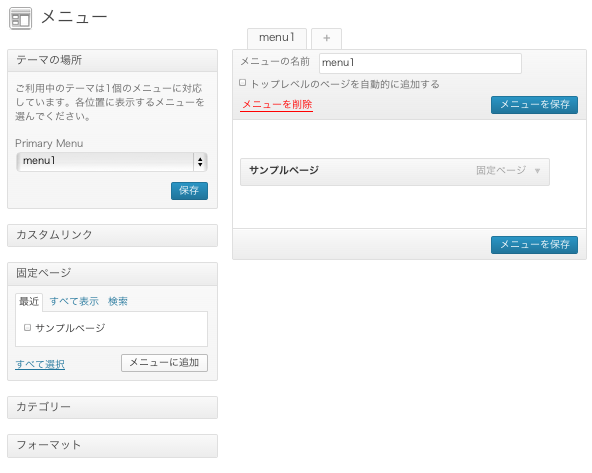Check the サンプルページ checkbox
This screenshot has width=592, height=473.
27,327
